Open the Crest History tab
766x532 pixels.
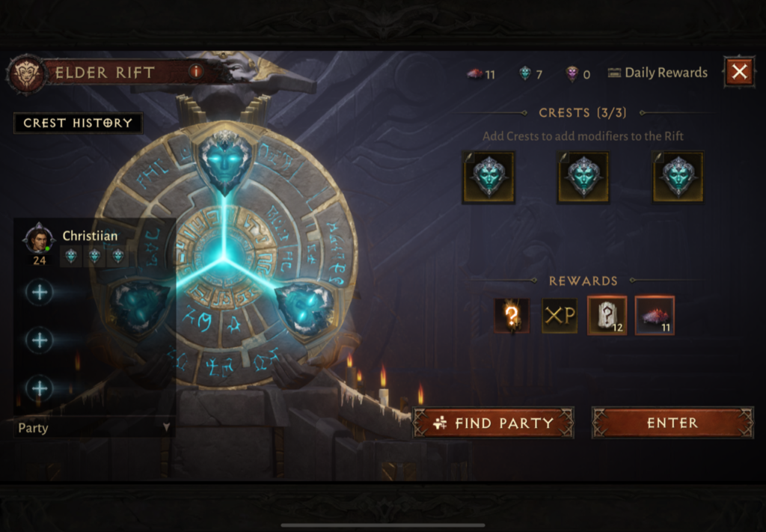78,123
